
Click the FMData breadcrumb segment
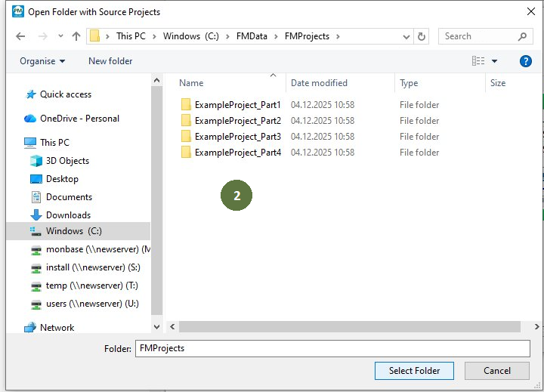pos(258,36)
